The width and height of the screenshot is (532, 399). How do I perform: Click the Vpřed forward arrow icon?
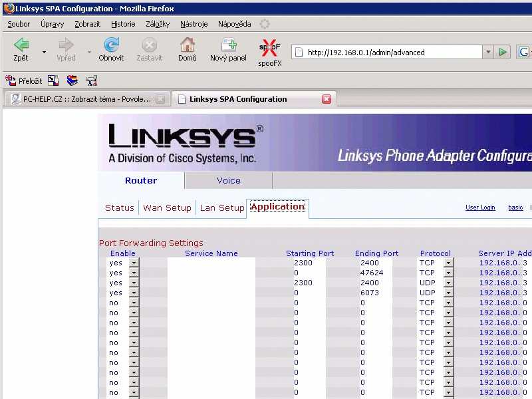coord(66,45)
